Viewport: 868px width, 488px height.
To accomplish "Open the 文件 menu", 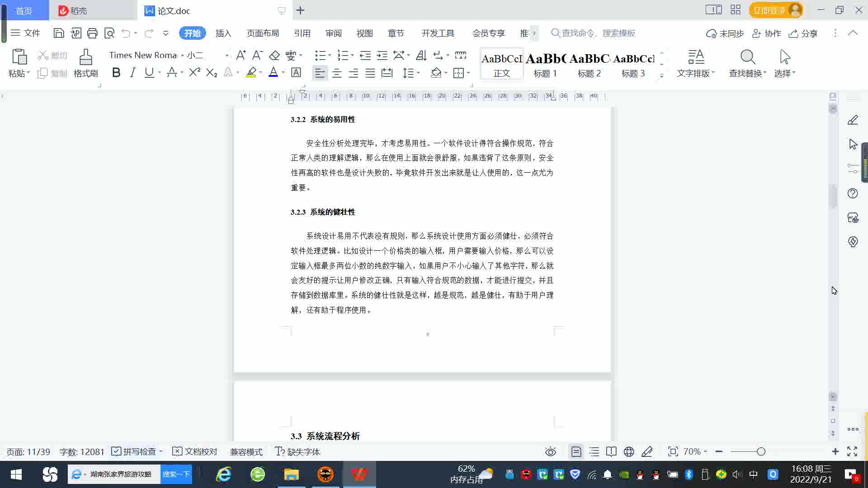I will click(x=25, y=33).
